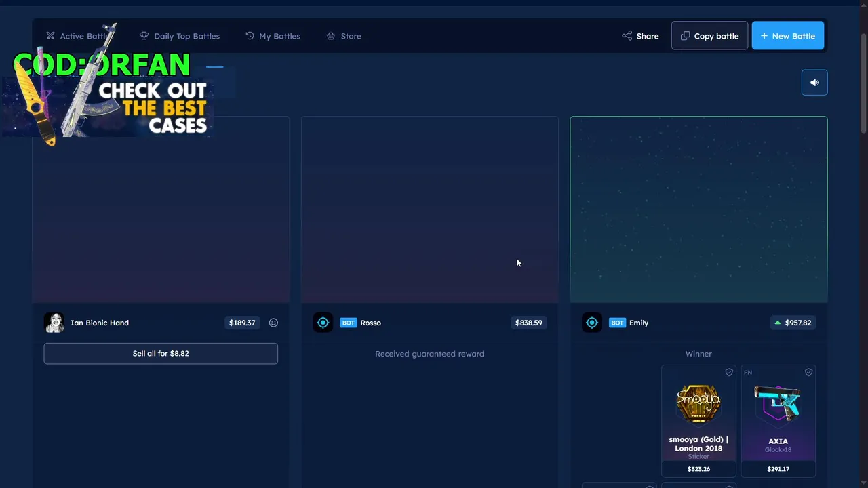
Task: Click the trophy icon for Daily Top Battles
Action: tap(144, 35)
